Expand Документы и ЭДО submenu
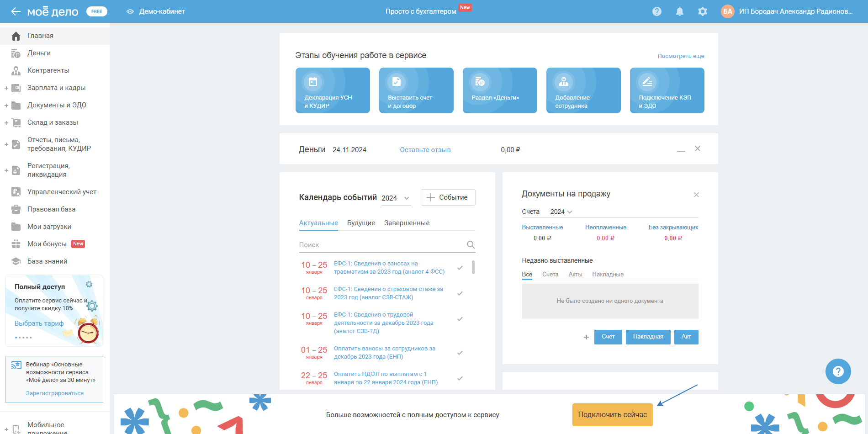Viewport: 868px width, 434px height. (6, 106)
